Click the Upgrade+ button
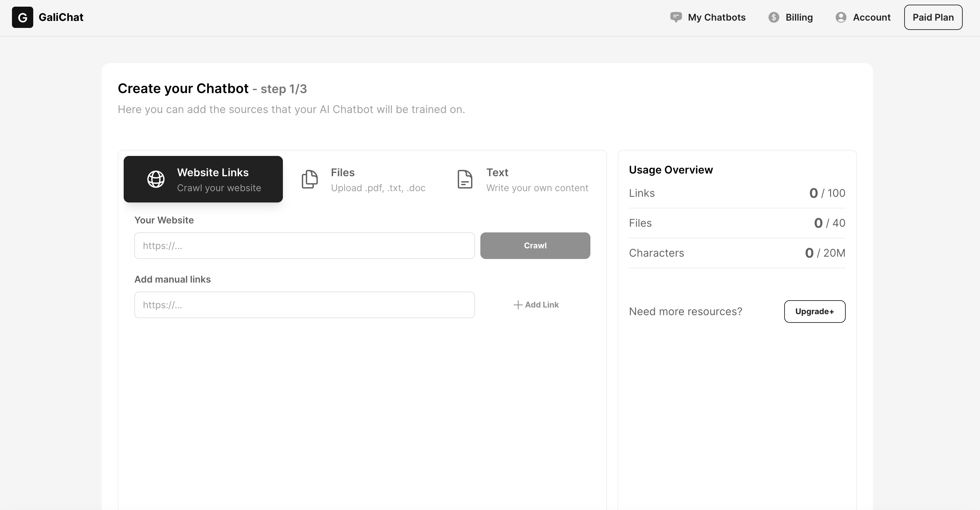 815,311
